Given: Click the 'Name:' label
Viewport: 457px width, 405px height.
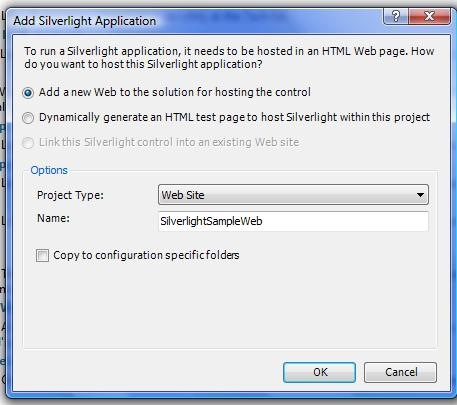Looking at the screenshot, I should coord(53,218).
